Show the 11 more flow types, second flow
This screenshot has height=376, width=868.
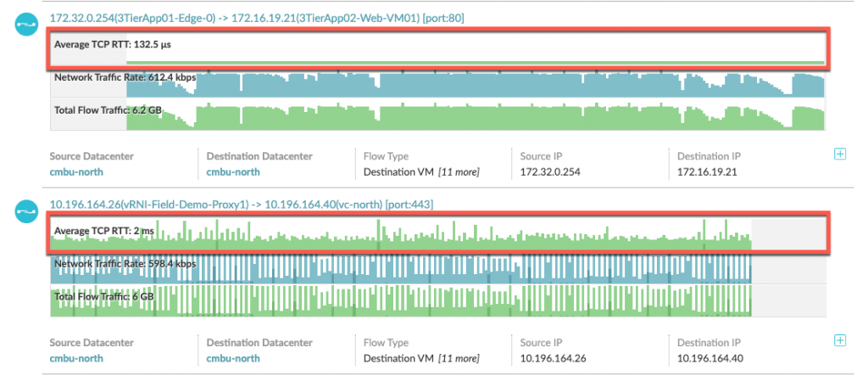[459, 358]
